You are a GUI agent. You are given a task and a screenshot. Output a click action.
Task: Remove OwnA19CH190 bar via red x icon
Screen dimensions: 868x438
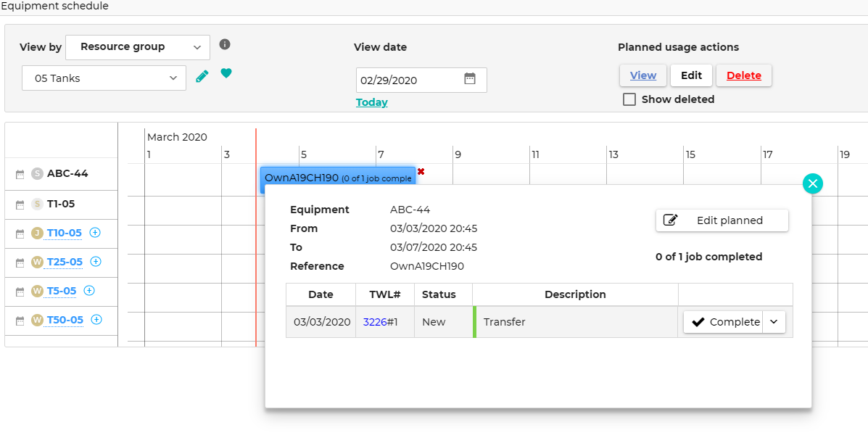(421, 172)
